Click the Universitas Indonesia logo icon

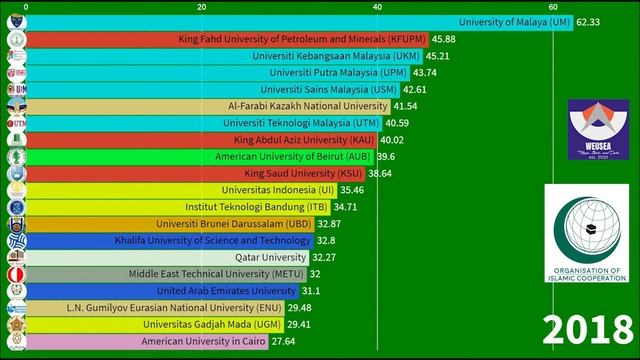pos(17,190)
